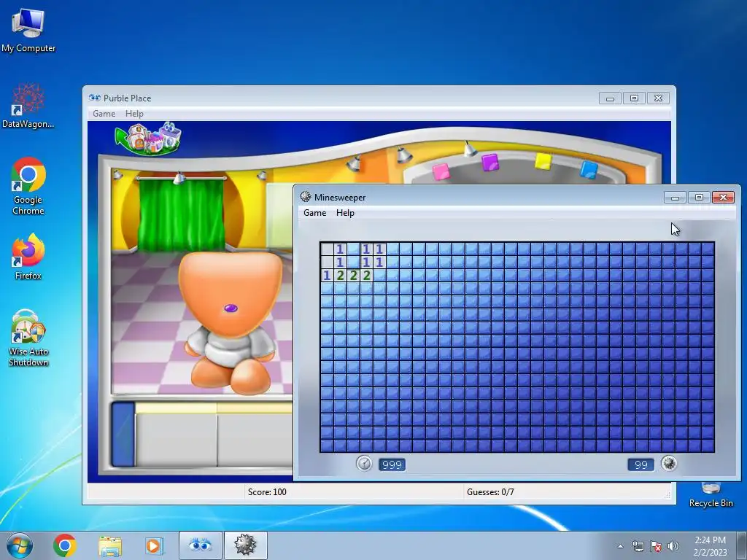The height and width of the screenshot is (560, 747).
Task: Click the Minesweeper mine counter icon
Action: [669, 463]
